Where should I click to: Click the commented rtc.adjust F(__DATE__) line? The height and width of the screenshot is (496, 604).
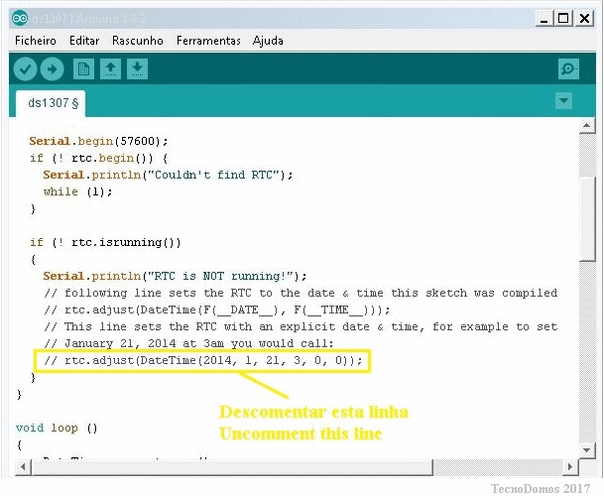click(217, 310)
